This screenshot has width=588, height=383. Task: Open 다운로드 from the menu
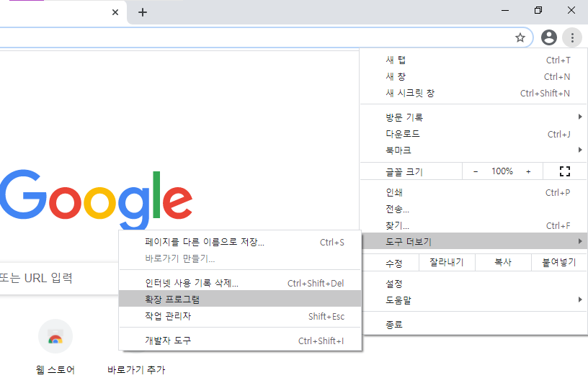point(473,134)
